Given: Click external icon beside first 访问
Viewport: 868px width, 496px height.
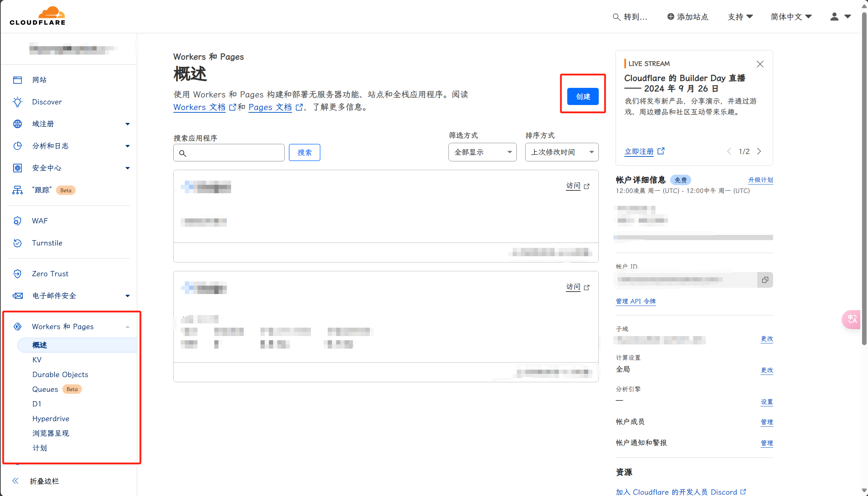Looking at the screenshot, I should [587, 187].
